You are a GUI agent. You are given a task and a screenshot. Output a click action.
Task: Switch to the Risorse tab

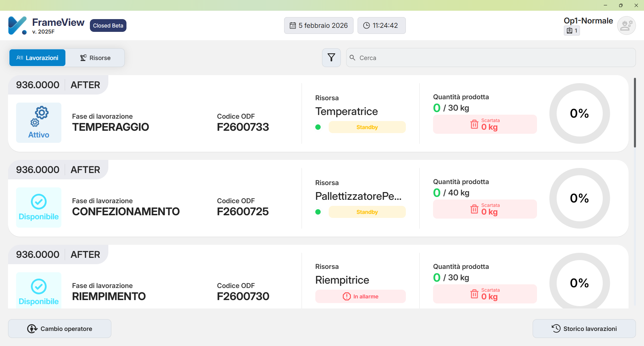click(x=95, y=58)
